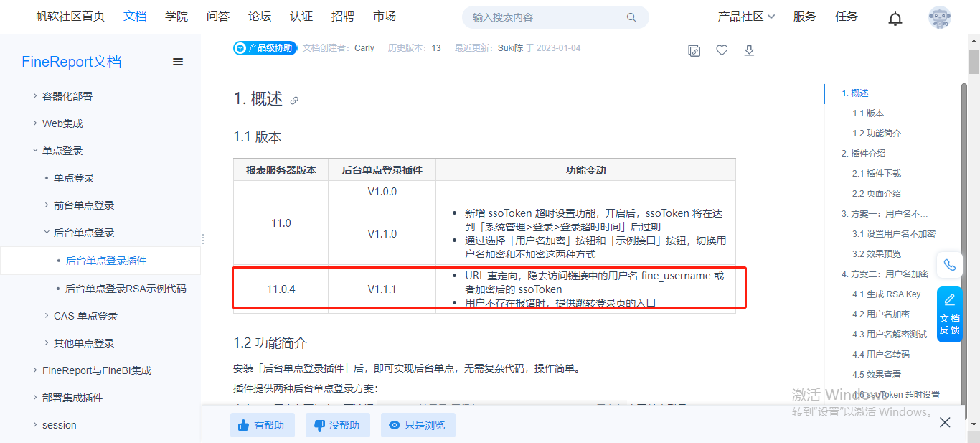Open the 学院 nav item
The width and height of the screenshot is (980, 443).
176,17
